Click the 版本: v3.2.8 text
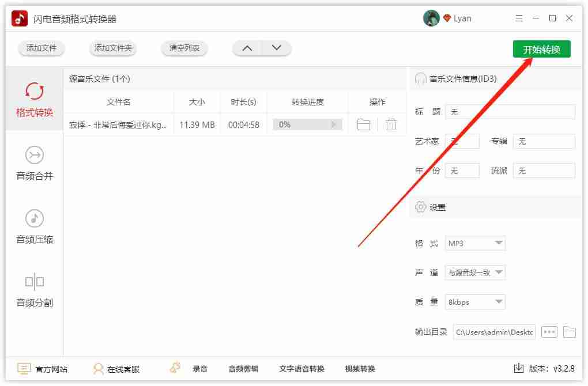Screen dimensions: 588x386 552,369
